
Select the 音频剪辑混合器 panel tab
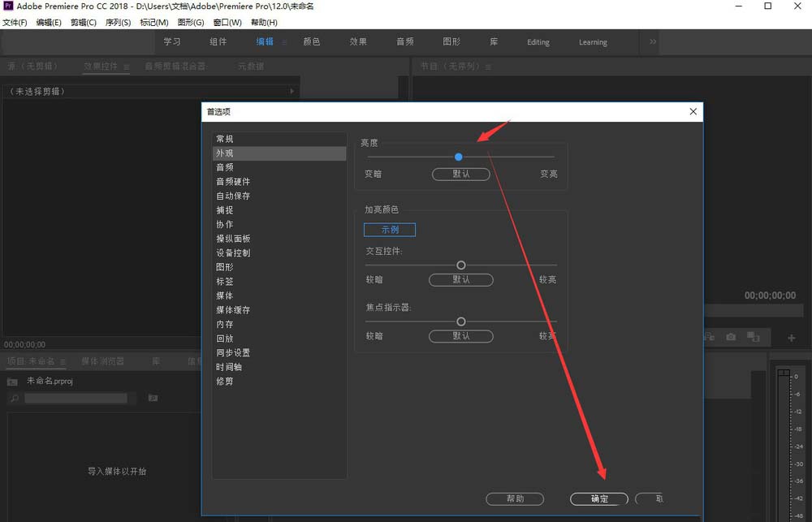point(175,67)
